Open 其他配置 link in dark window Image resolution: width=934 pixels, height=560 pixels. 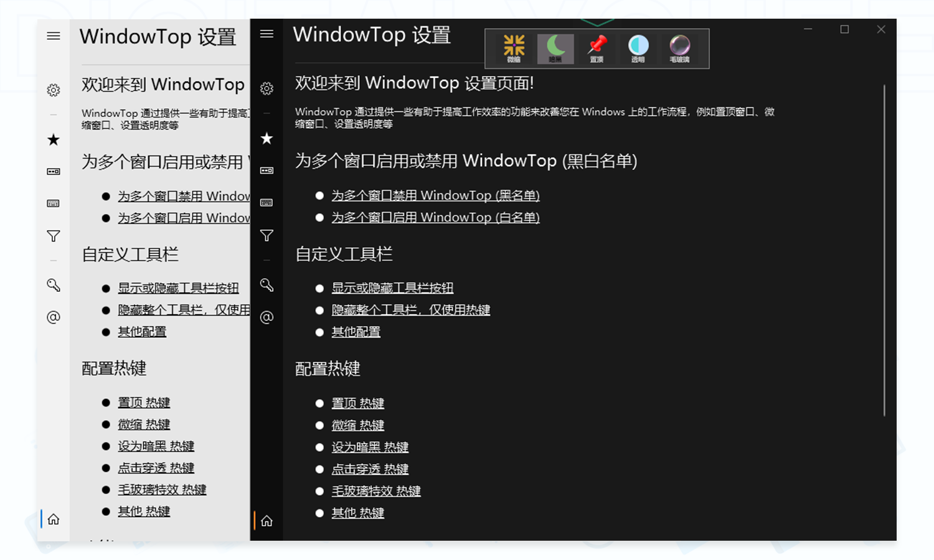point(356,332)
